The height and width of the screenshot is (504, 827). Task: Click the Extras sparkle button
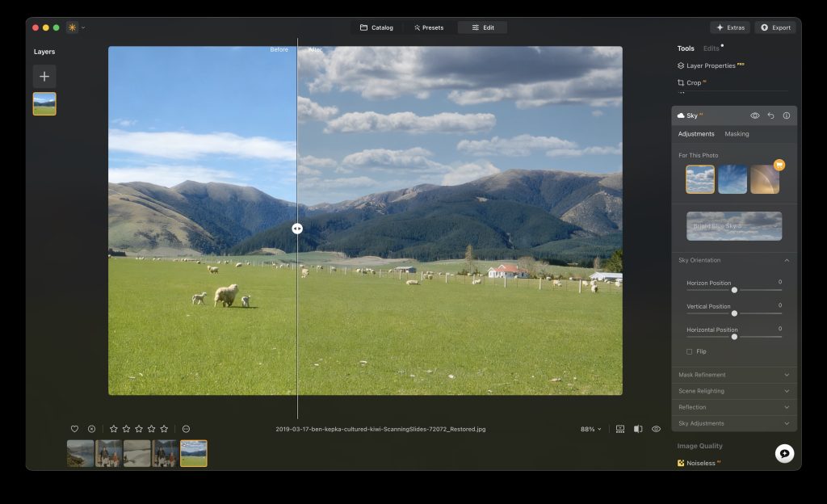pyautogui.click(x=729, y=27)
